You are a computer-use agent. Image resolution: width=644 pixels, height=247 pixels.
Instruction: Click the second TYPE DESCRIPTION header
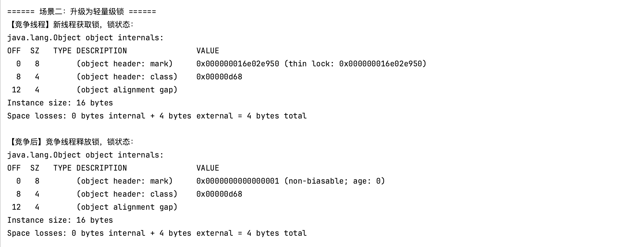tap(90, 168)
